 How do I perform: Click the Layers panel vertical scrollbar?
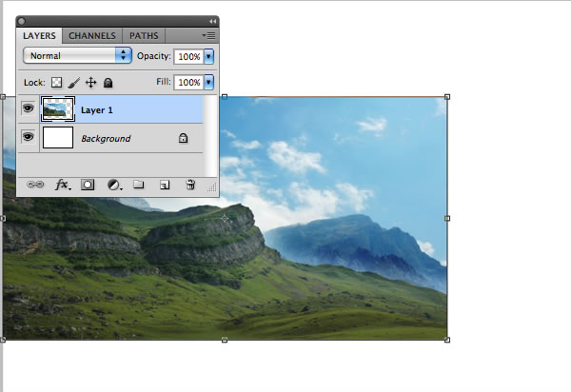point(210,136)
